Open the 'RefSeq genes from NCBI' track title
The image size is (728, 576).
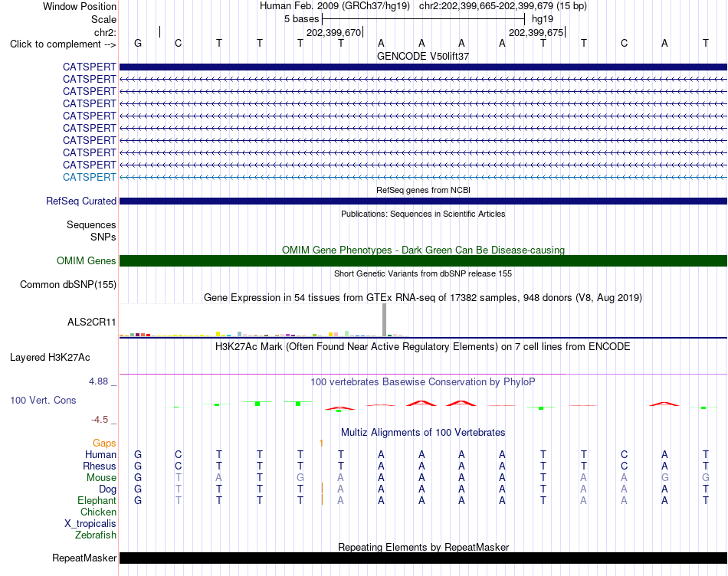pyautogui.click(x=423, y=190)
